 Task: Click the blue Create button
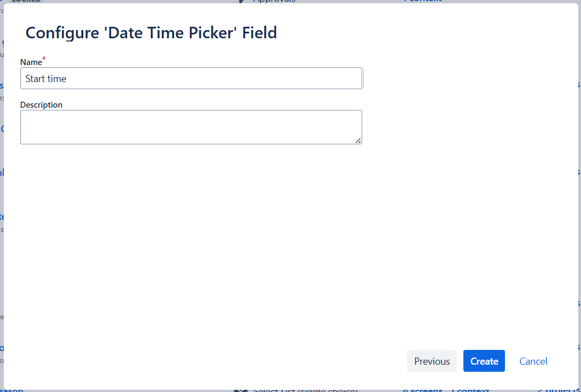[x=484, y=361]
